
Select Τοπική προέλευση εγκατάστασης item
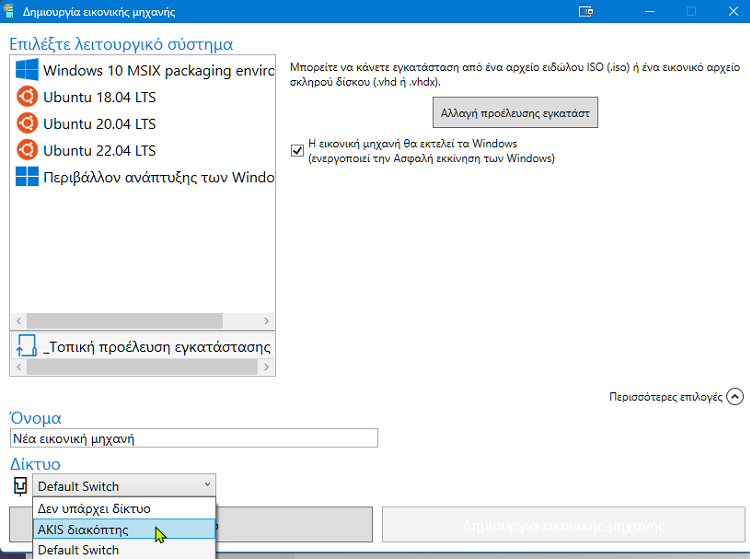point(143,346)
